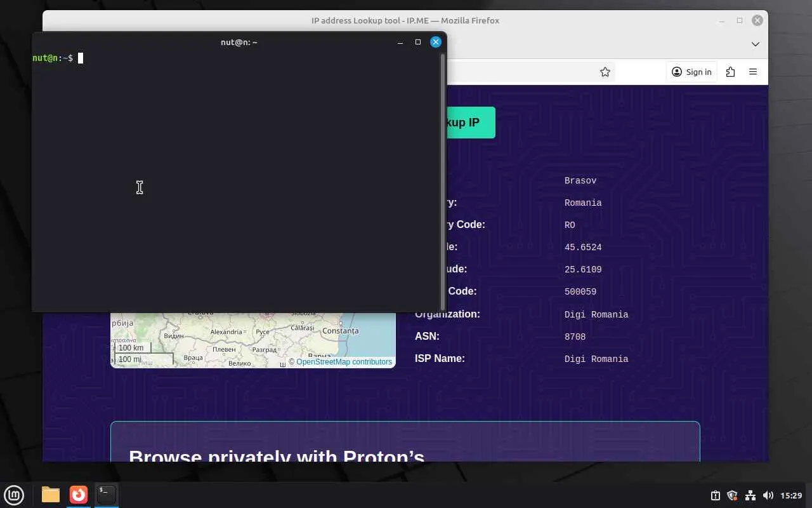Close the Firefox window

click(x=757, y=20)
